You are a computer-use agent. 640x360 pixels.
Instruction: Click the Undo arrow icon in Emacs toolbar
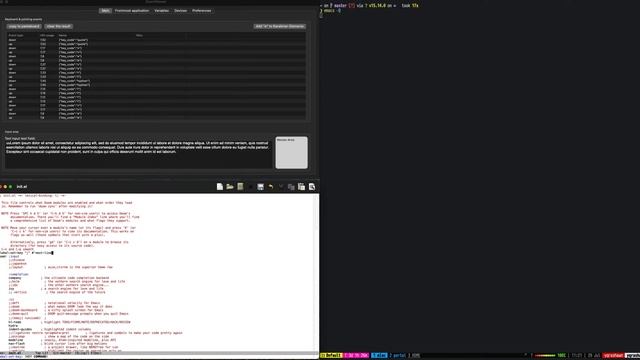(271, 187)
